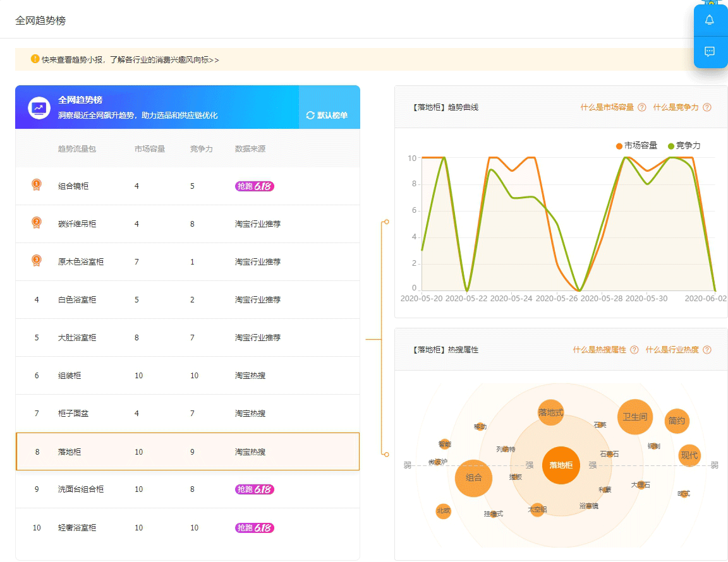Click the 组合 bubble in attribute chart

click(x=473, y=478)
